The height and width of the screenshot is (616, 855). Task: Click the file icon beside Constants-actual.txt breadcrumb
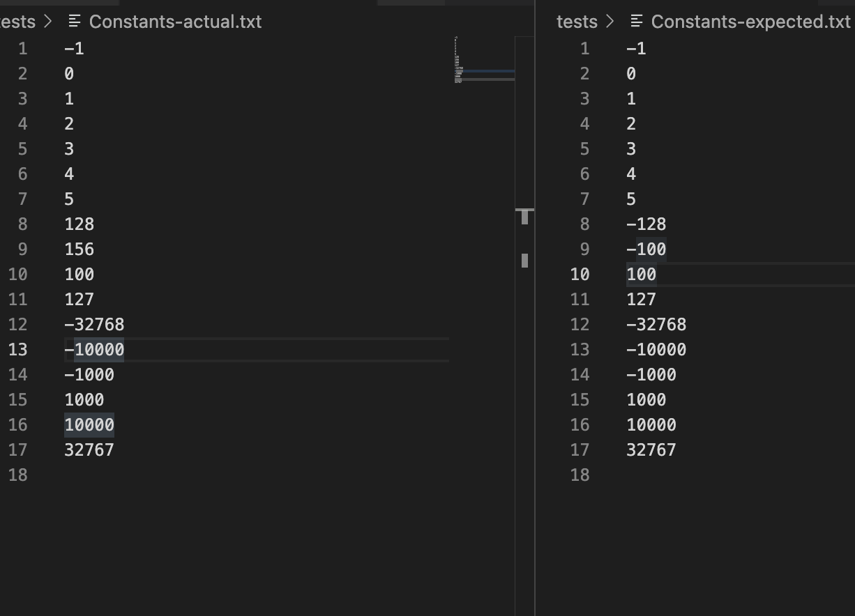[74, 22]
